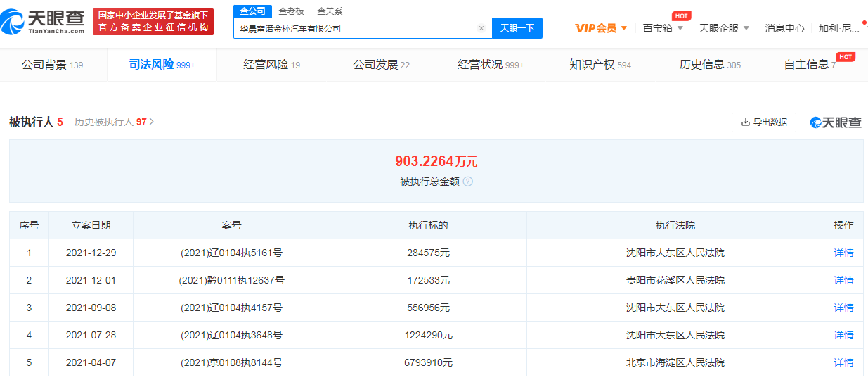Select the 经营风险 tab
Image resolution: width=868 pixels, height=380 pixels.
coord(271,65)
